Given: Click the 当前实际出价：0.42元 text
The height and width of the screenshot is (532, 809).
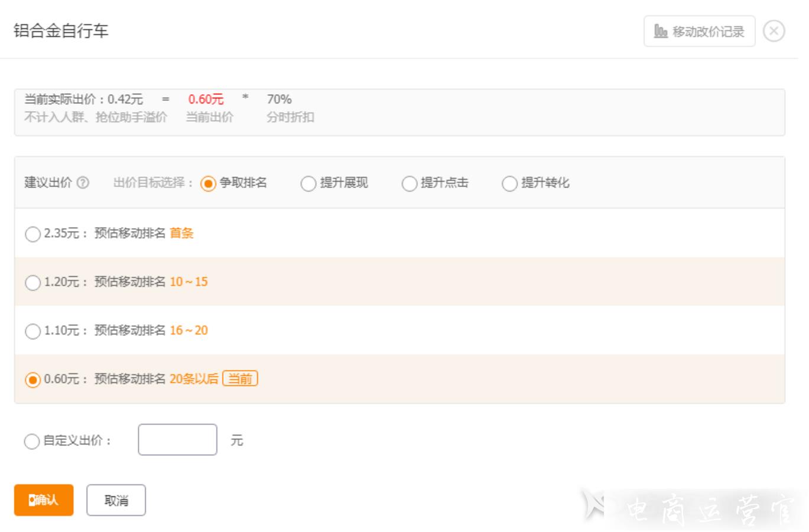Looking at the screenshot, I should 83,99.
